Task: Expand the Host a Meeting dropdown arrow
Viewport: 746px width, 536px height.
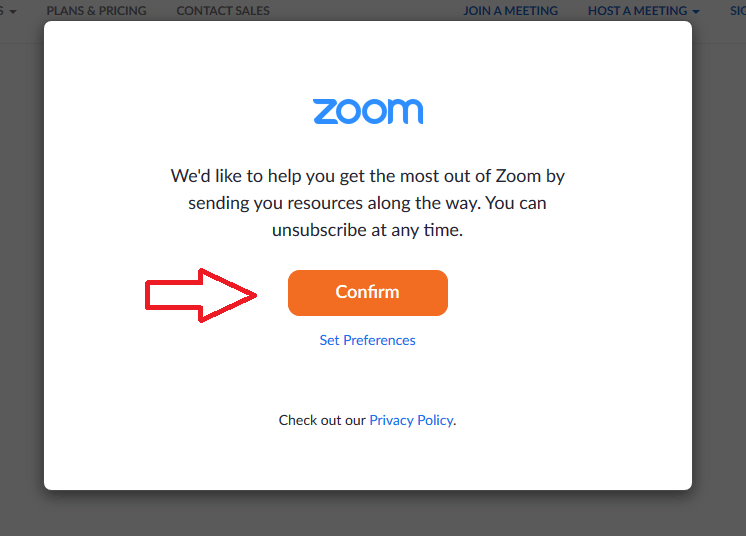Action: [696, 11]
